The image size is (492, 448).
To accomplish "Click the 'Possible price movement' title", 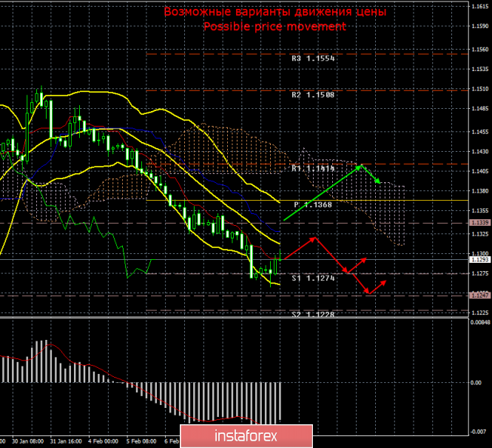I will coord(275,27).
